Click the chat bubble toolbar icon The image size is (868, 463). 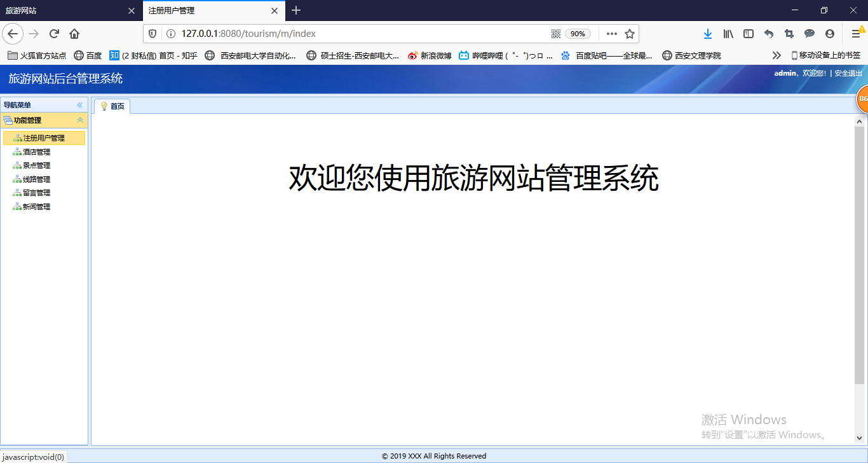810,34
